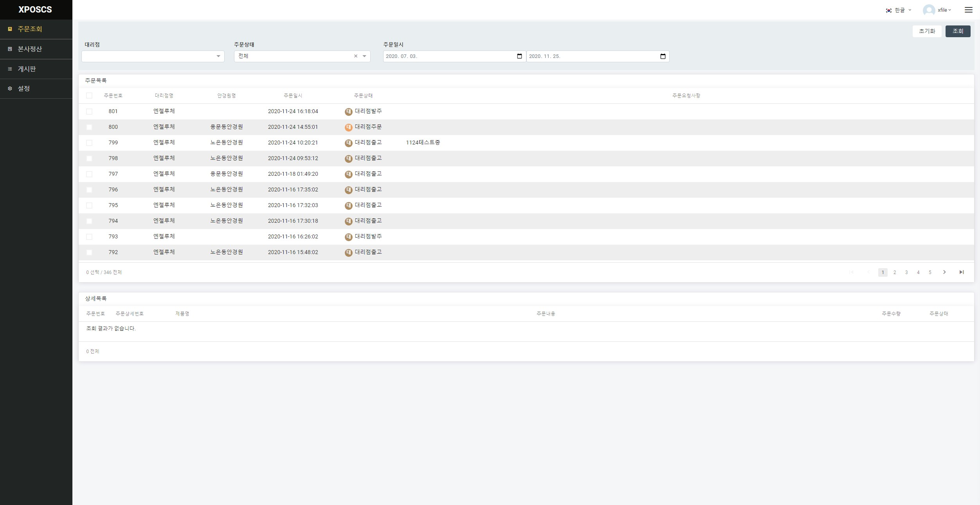Open calendar picker for end date 2020. 11. 25.
The width and height of the screenshot is (980, 505).
tap(663, 56)
